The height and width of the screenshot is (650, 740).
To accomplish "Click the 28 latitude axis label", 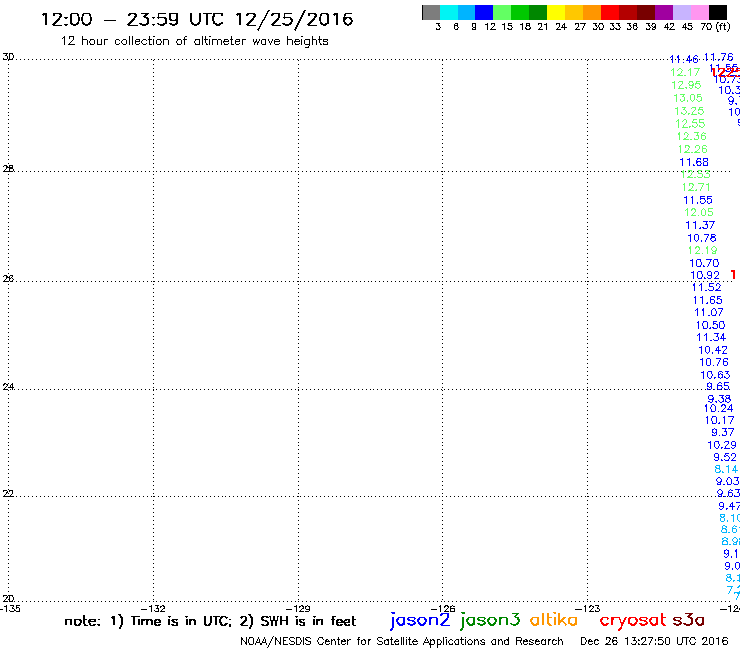I will coord(8,169).
